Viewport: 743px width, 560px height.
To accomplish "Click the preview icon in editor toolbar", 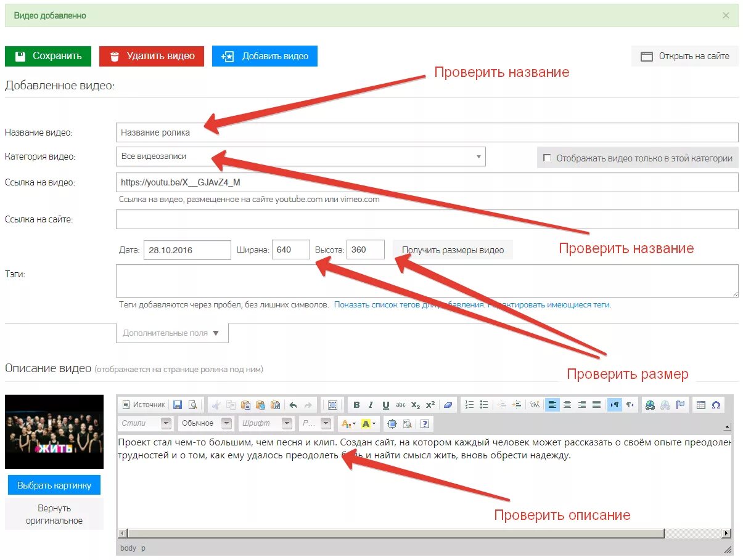I will coord(193,405).
